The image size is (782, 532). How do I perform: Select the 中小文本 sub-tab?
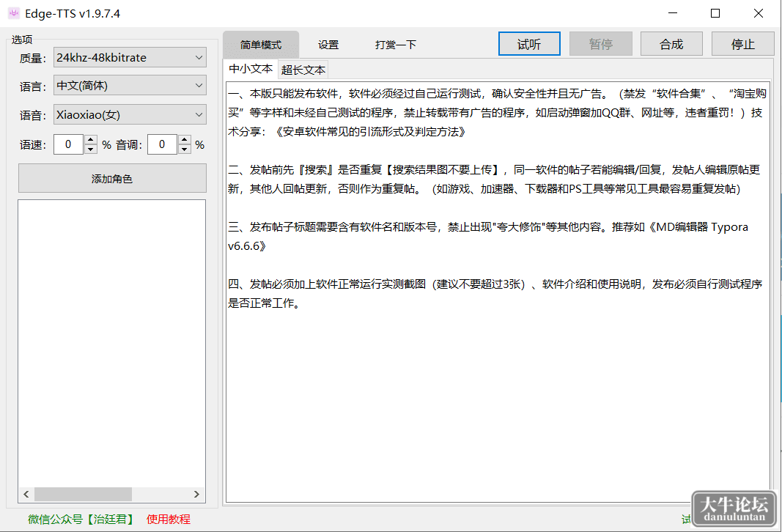click(x=251, y=69)
